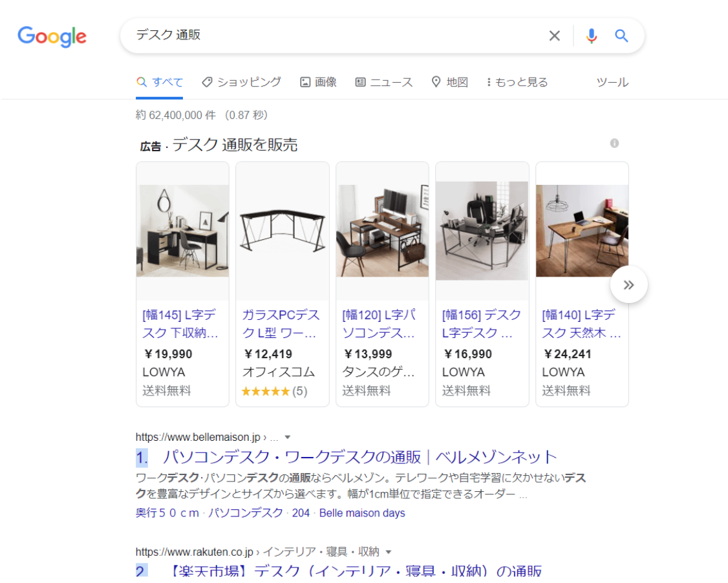
Task: Open the 地図 tab
Action: click(449, 82)
